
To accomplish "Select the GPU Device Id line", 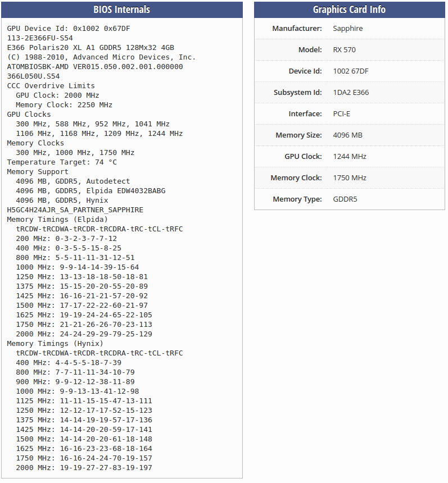I will [69, 28].
